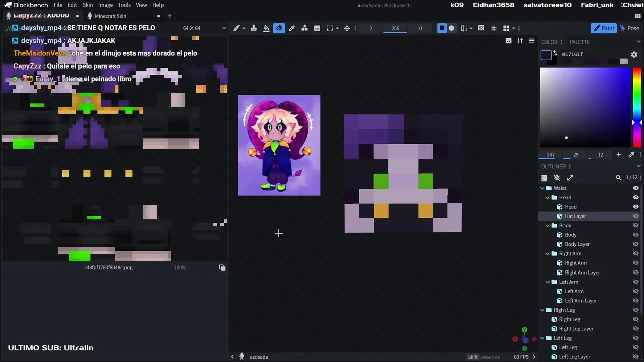644x362 pixels.
Task: Show the Left Arm Layer cube
Action: point(636,301)
